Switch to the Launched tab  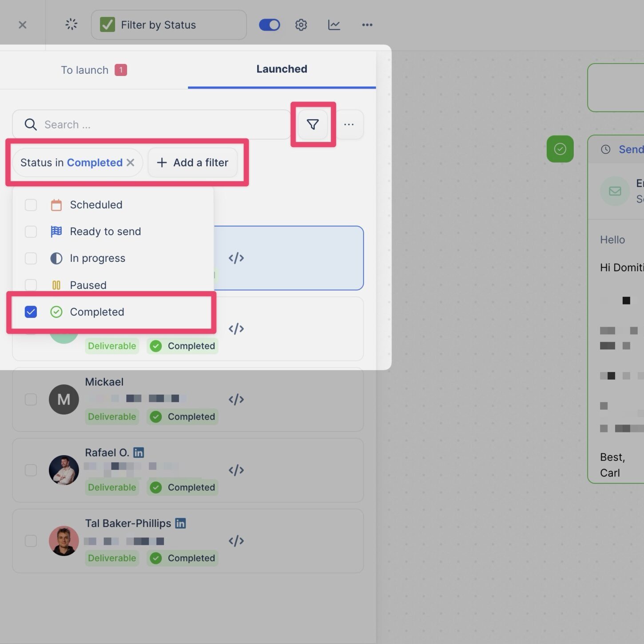pyautogui.click(x=282, y=69)
